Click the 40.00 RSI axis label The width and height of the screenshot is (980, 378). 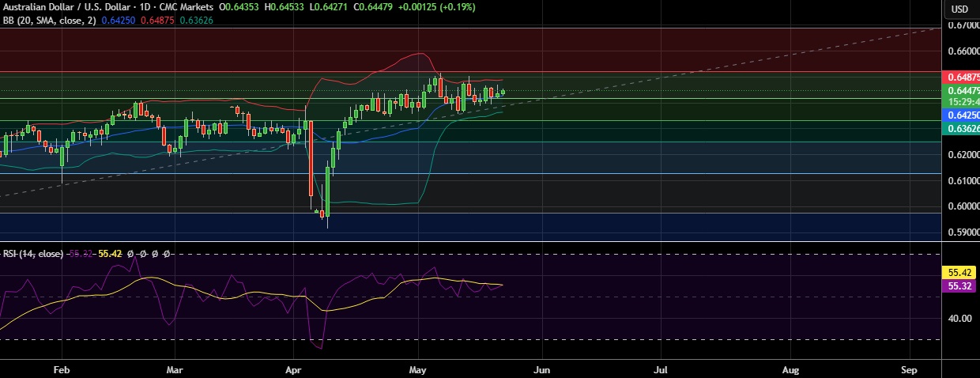click(961, 319)
